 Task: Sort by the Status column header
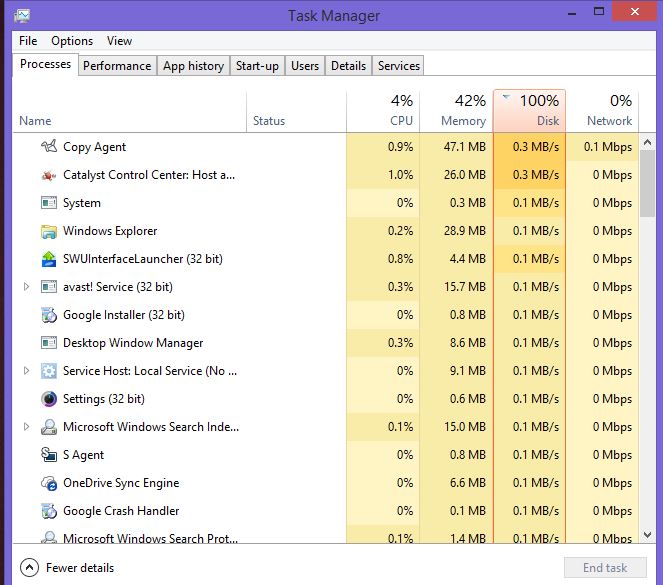296,111
